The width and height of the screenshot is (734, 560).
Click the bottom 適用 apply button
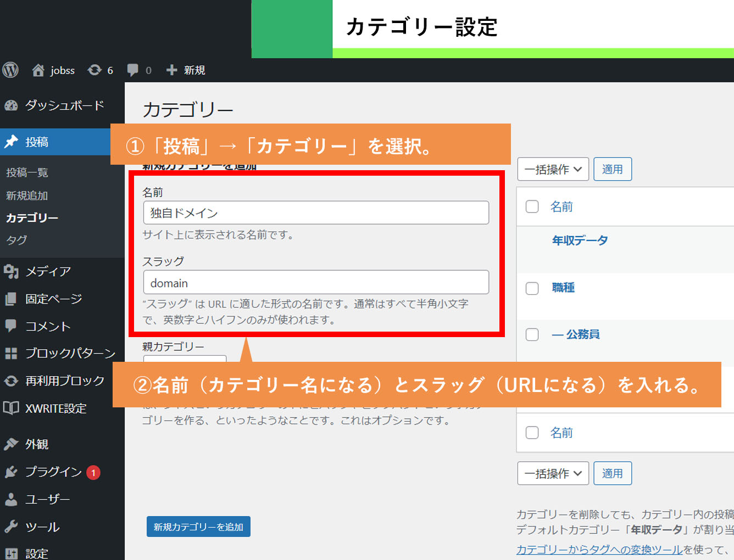(x=613, y=473)
